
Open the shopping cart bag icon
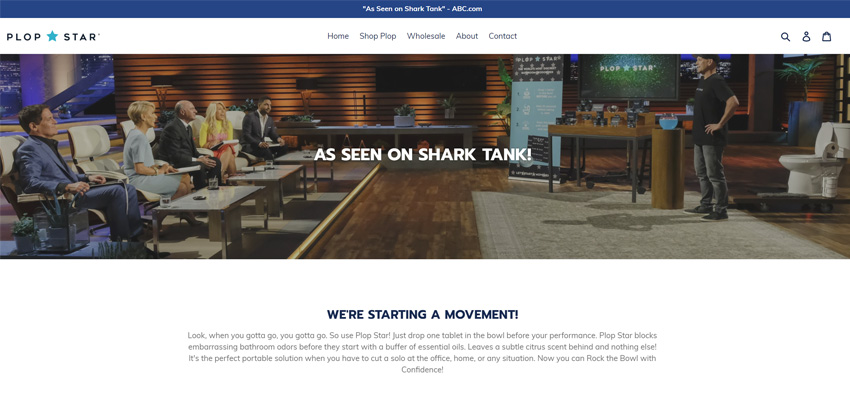[827, 36]
